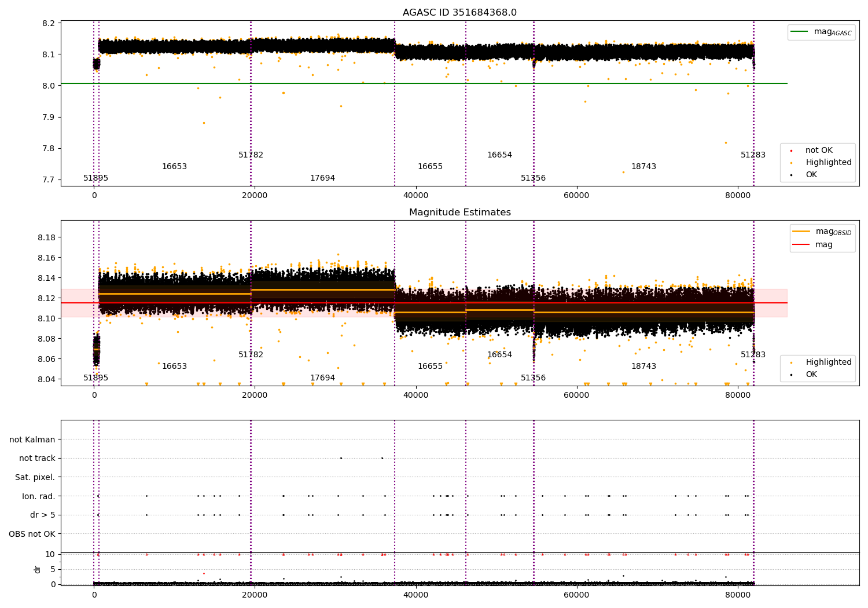Click obsid label 17694 in Magnitude Estimates panel
This screenshot has height=608, width=868.
tap(322, 378)
